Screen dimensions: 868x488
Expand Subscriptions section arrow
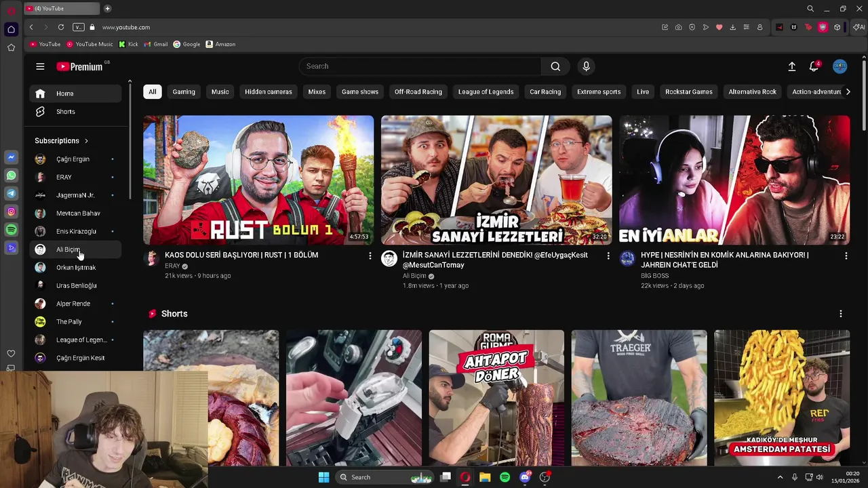tap(86, 141)
